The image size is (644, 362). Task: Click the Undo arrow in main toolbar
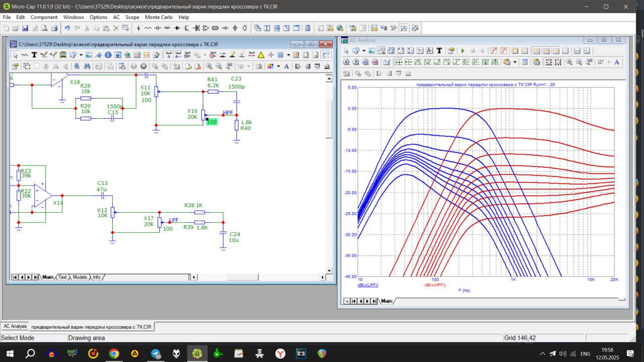point(66,28)
